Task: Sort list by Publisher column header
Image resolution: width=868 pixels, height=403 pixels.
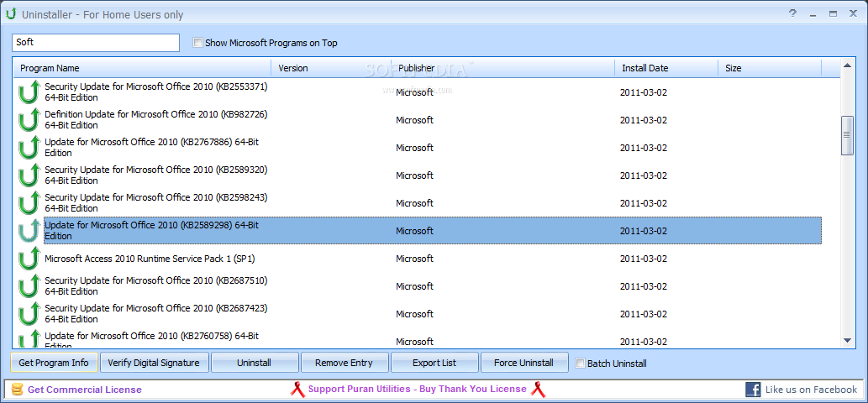Action: (502, 68)
